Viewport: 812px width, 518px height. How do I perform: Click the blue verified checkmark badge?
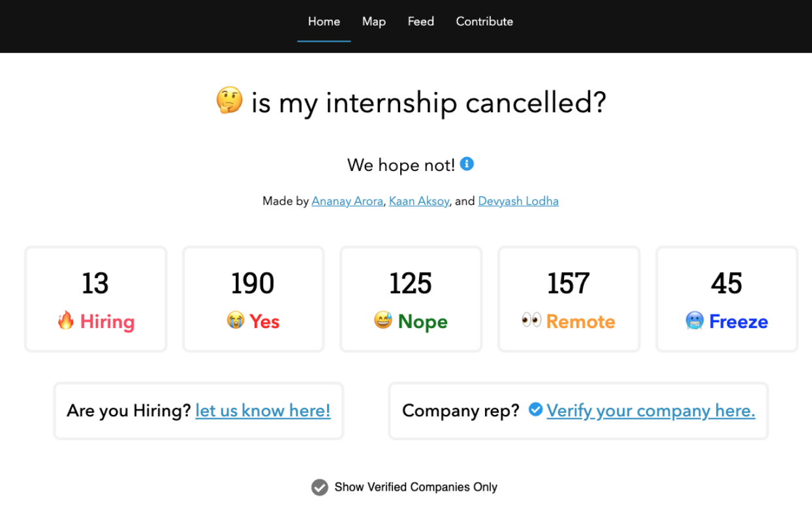535,410
